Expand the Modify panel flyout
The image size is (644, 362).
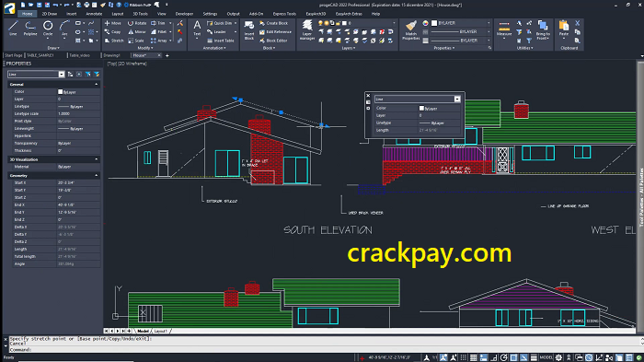coord(144,48)
